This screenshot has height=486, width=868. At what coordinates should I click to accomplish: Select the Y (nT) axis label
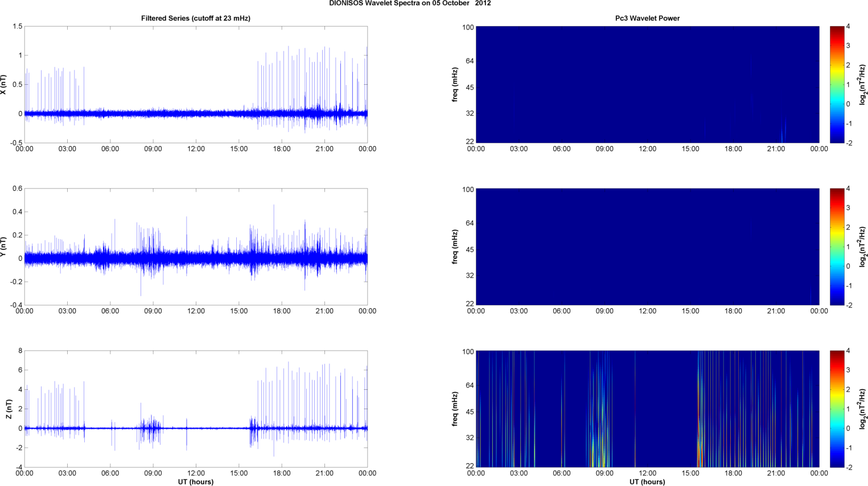3,246
